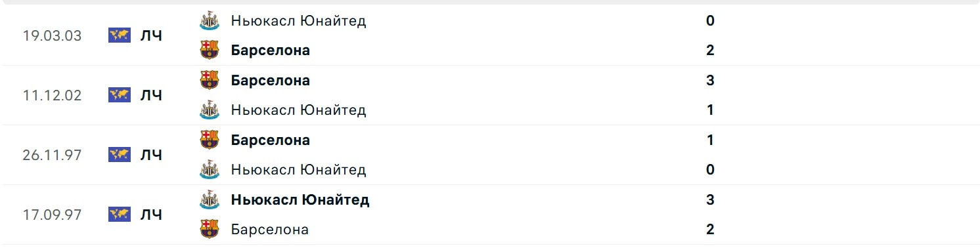Click Barcelona crest in 11.12.02 match
Image resolution: width=980 pixels, height=248 pixels.
click(209, 80)
